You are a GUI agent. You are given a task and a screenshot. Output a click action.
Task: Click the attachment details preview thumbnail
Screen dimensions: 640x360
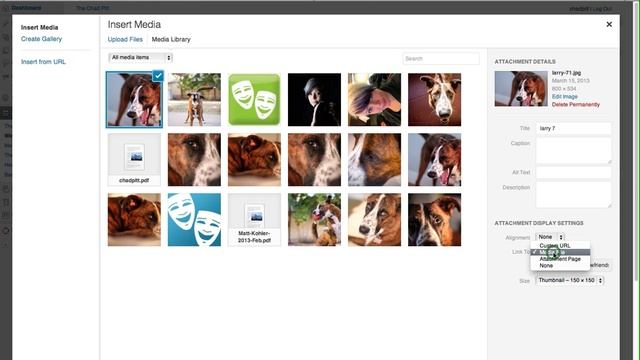[x=521, y=89]
